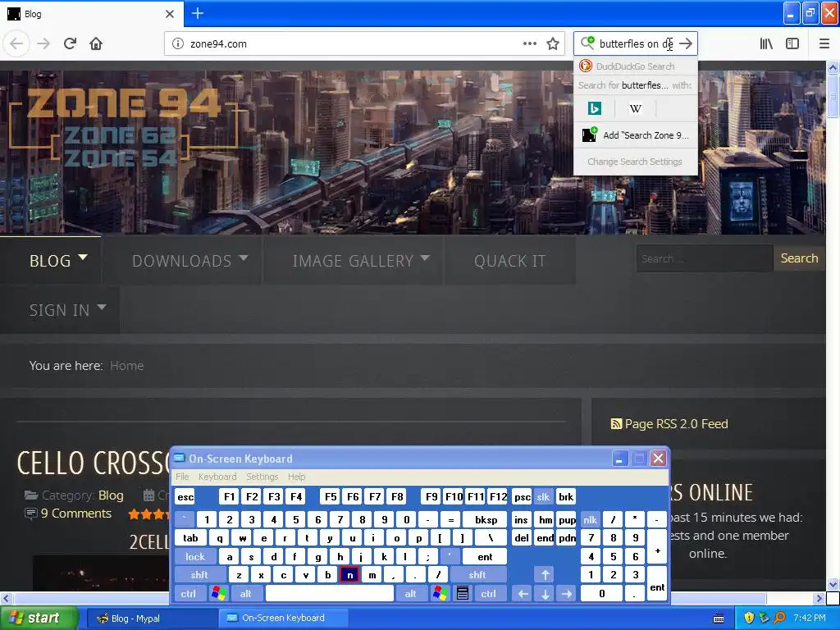Open Page RSS 2.0 Feed link

669,424
